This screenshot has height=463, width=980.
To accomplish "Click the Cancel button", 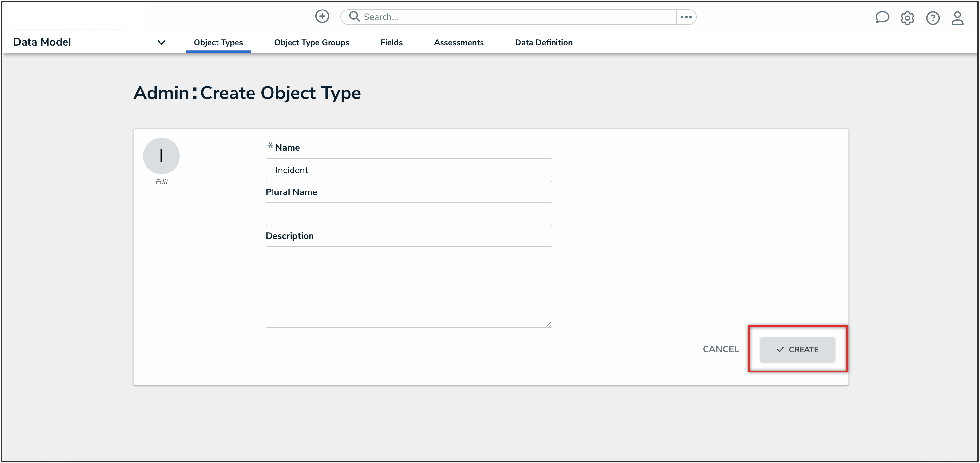I will pyautogui.click(x=720, y=349).
